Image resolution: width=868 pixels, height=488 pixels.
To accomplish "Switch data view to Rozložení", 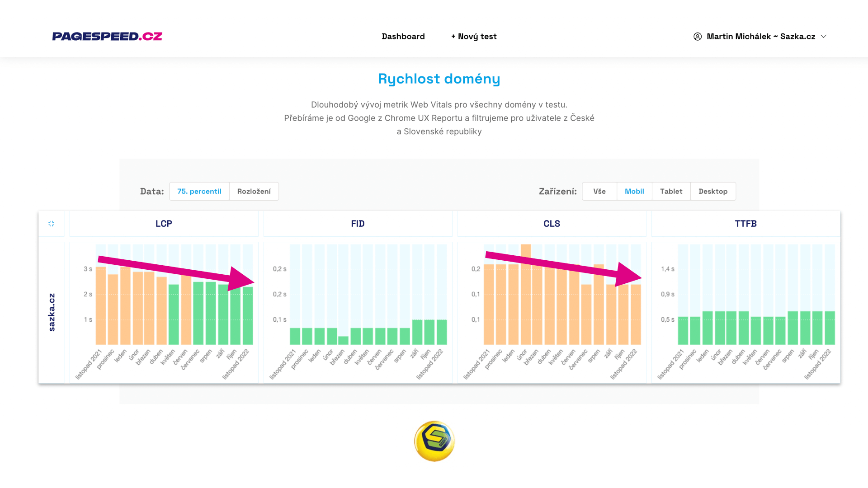I will 254,191.
